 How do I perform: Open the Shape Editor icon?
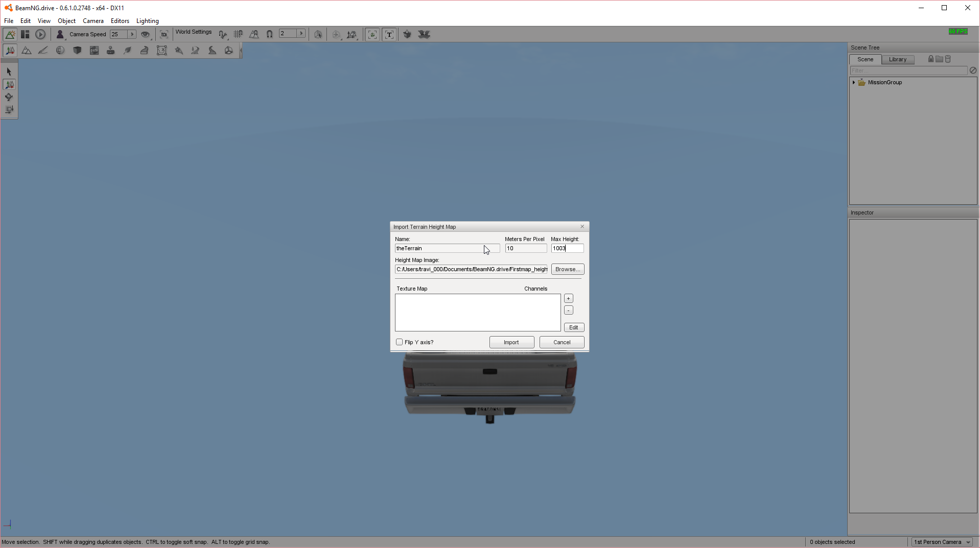coord(229,51)
